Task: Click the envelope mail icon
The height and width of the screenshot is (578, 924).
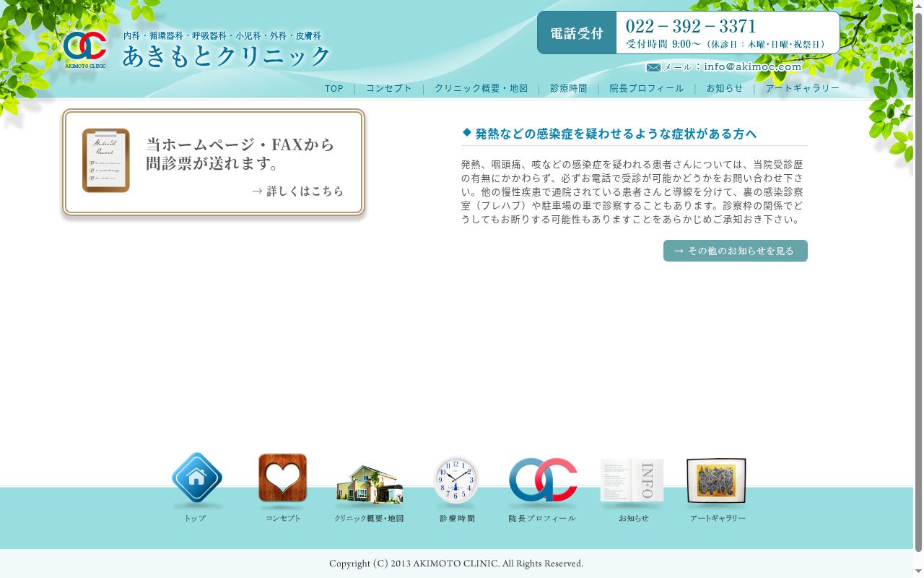Action: [x=653, y=67]
